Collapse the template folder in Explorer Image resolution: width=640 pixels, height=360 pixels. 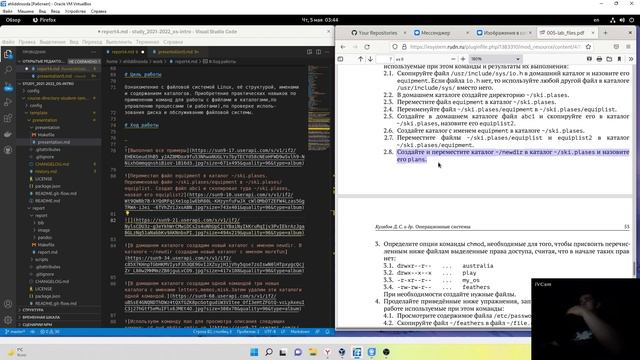coord(38,113)
